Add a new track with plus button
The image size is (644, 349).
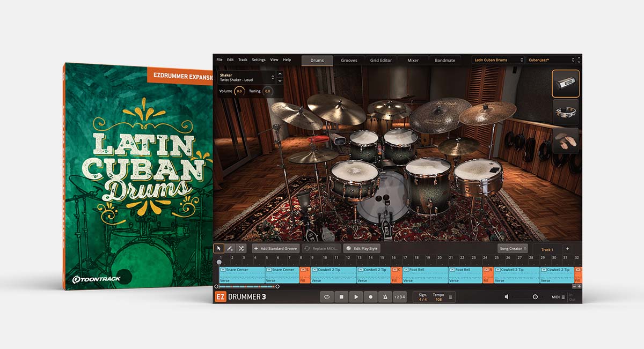[x=567, y=249]
